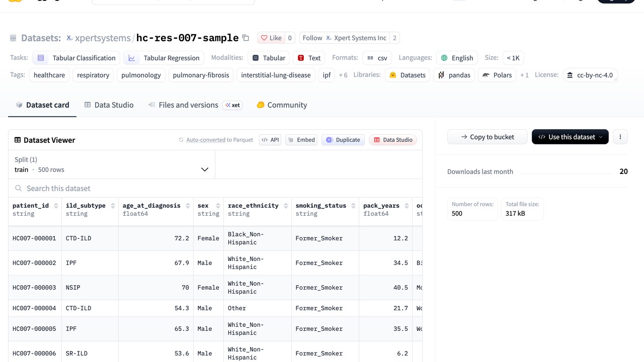Show the +6 additional tags
The height and width of the screenshot is (362, 644).
tap(343, 75)
